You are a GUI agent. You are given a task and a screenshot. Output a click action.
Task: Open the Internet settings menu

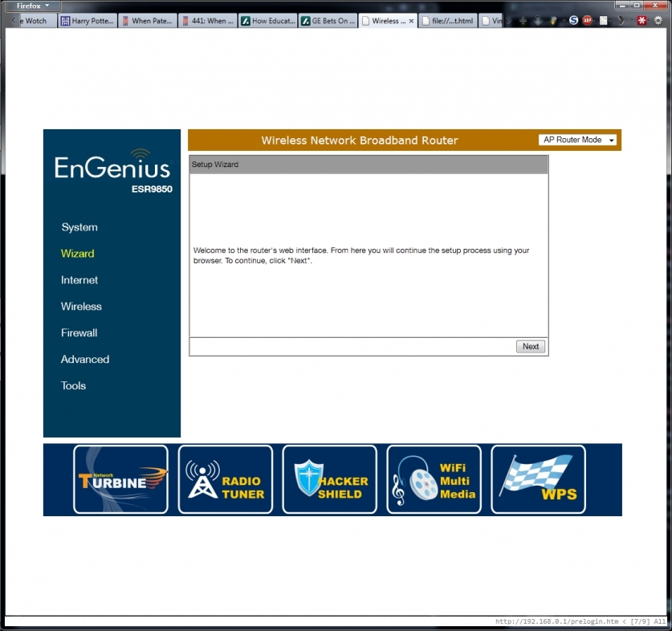[79, 280]
